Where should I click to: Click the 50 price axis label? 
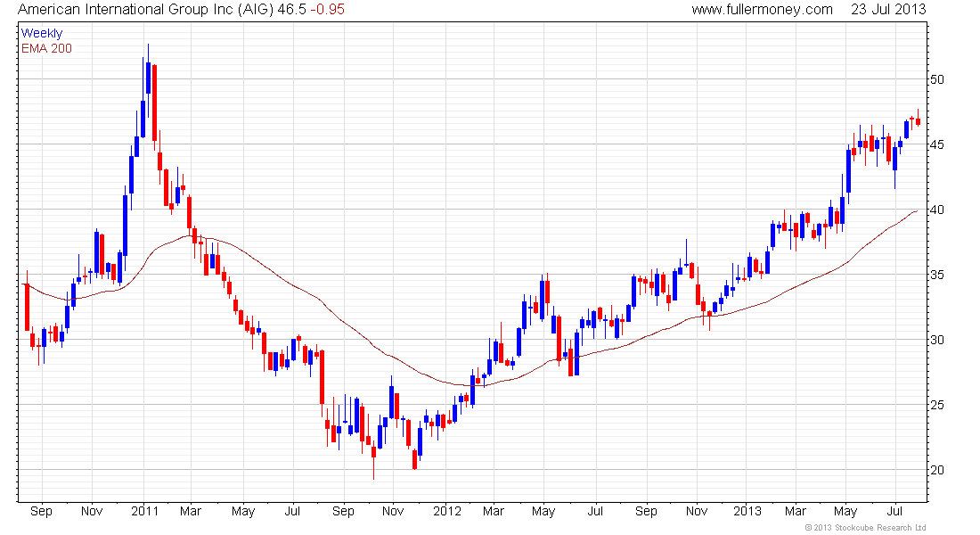937,79
